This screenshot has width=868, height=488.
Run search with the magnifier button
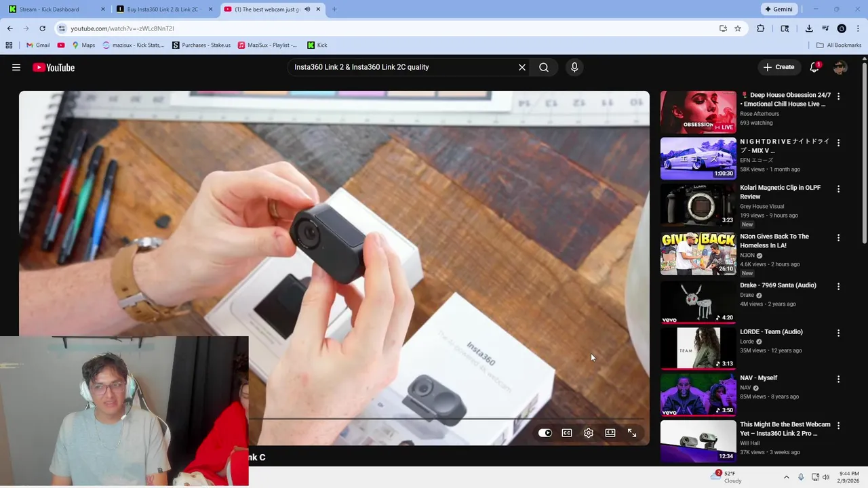pos(544,67)
